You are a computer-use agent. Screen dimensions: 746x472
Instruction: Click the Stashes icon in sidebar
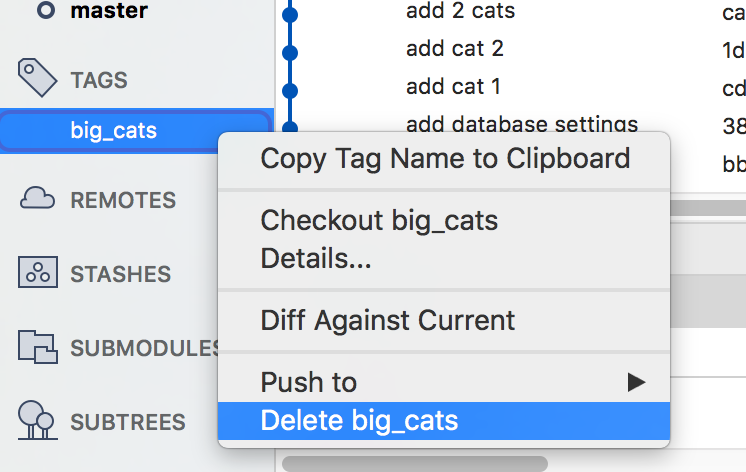click(x=36, y=273)
